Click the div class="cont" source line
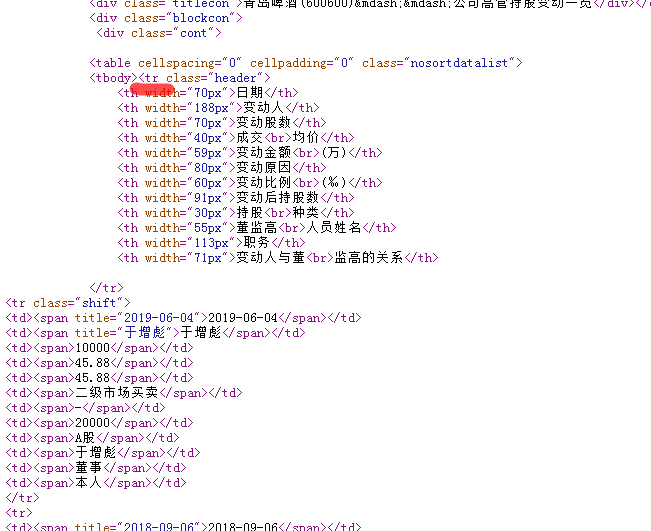 click(159, 33)
